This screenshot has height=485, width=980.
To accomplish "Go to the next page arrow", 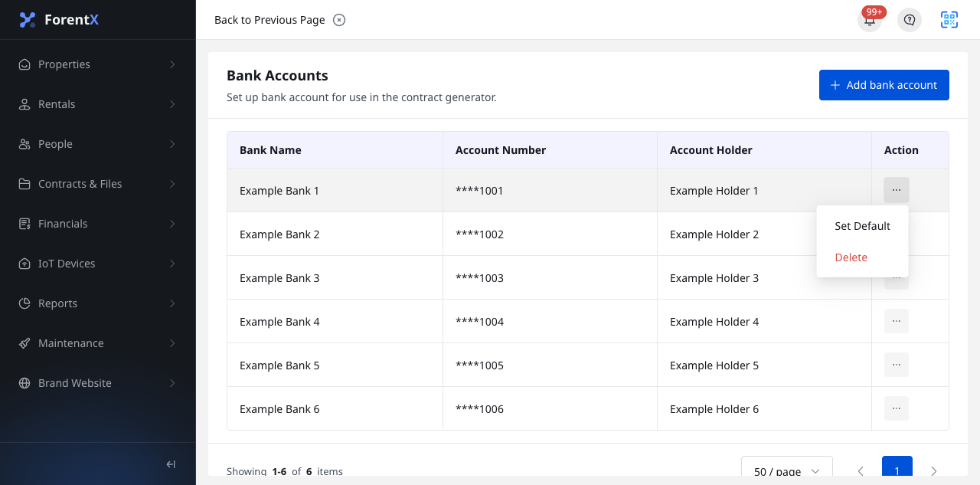I will coord(934,470).
